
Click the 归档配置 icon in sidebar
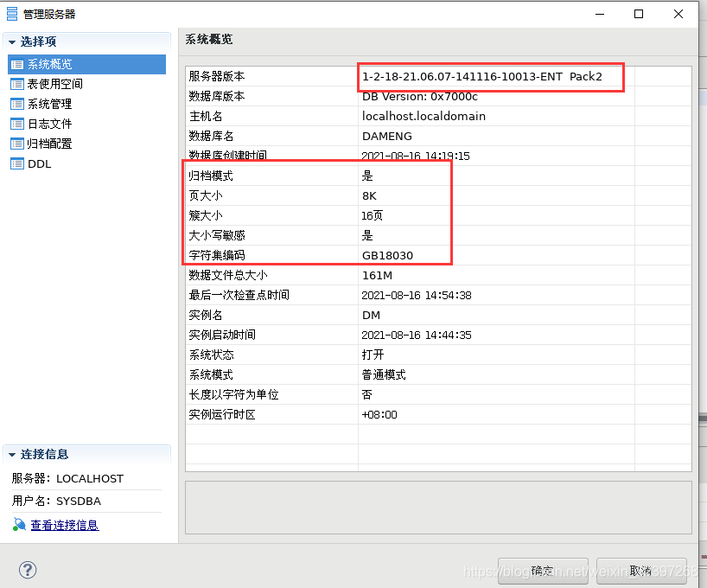tap(17, 144)
